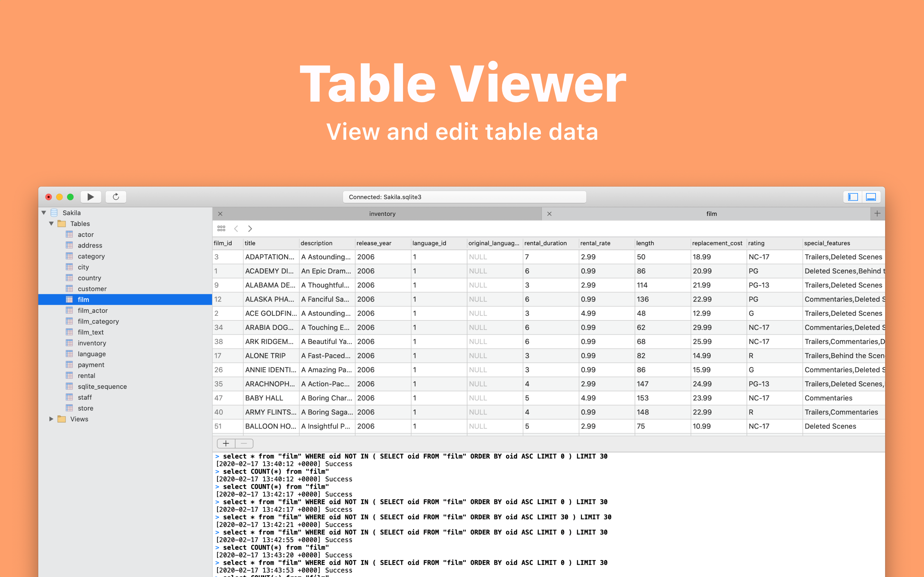The image size is (924, 577).
Task: Click the grid view icon above table
Action: pos(221,229)
